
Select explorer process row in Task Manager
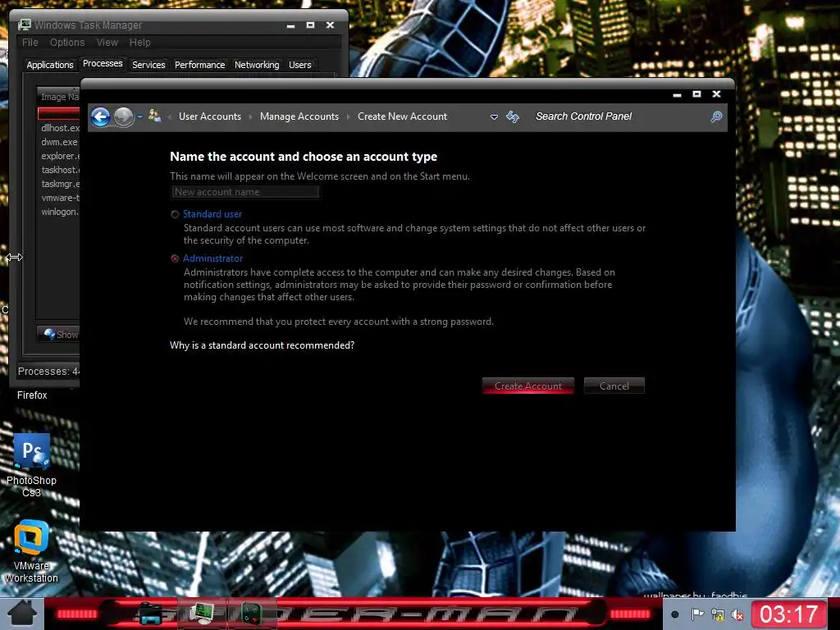pos(58,156)
